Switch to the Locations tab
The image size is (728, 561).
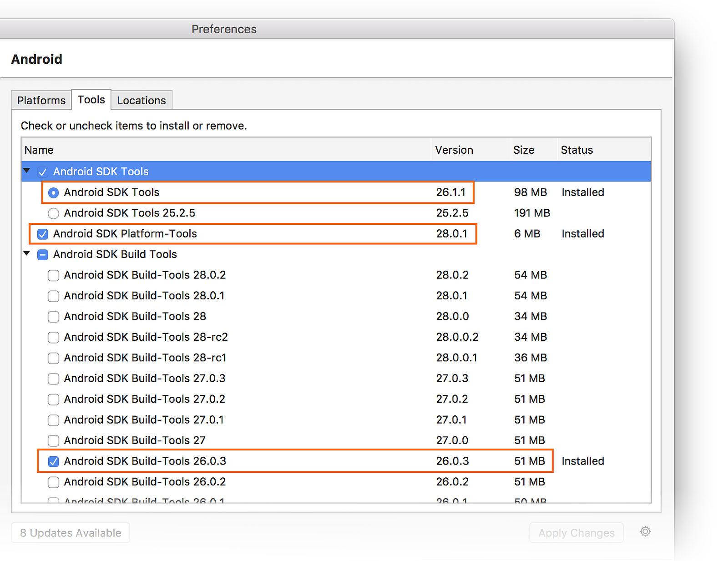click(141, 100)
